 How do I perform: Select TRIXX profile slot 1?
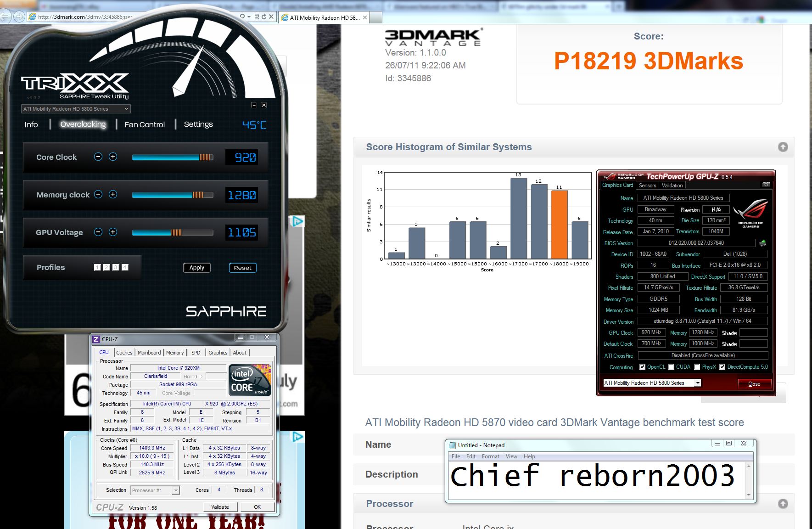click(x=97, y=267)
